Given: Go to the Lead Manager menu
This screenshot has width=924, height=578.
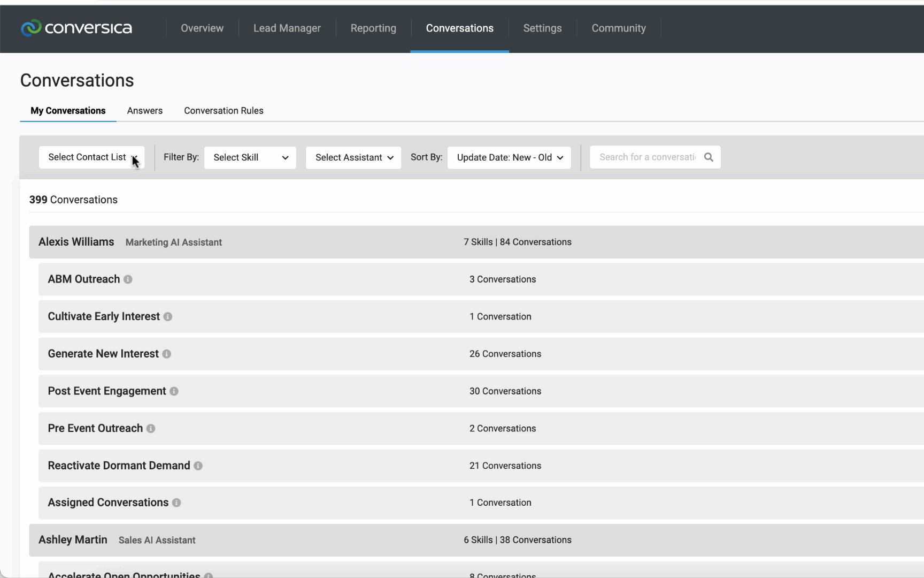Looking at the screenshot, I should click(287, 28).
